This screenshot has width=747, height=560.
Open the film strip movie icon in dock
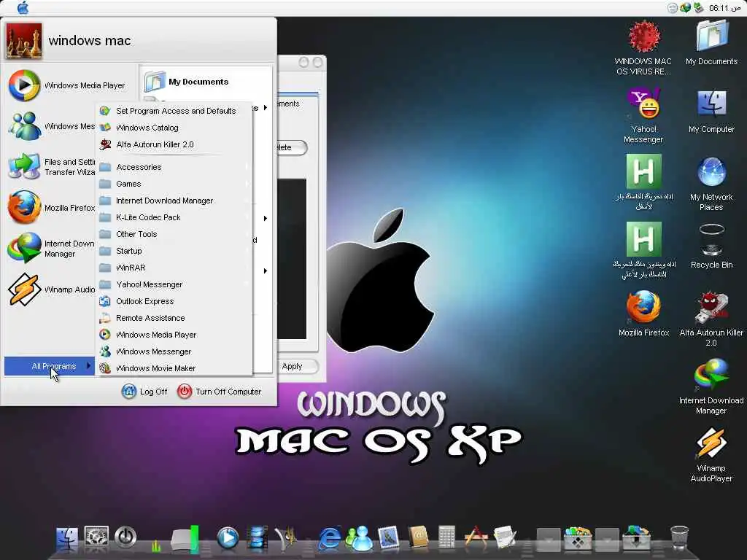click(x=258, y=538)
